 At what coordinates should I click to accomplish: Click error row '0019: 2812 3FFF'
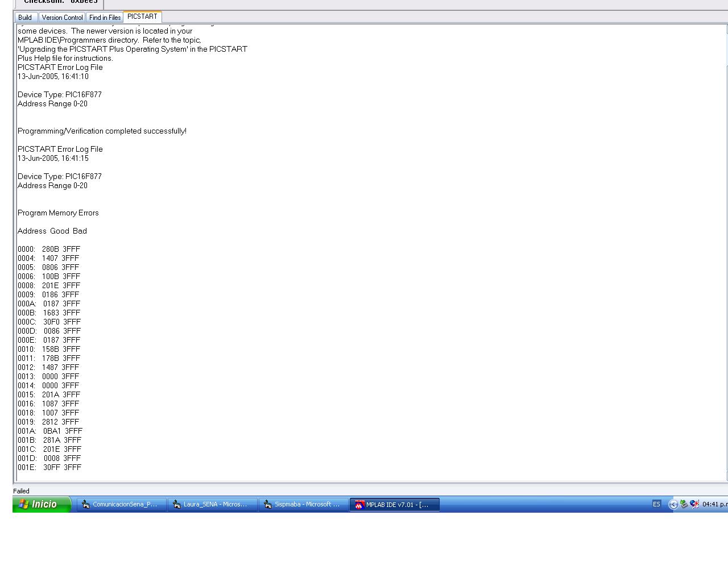48,422
